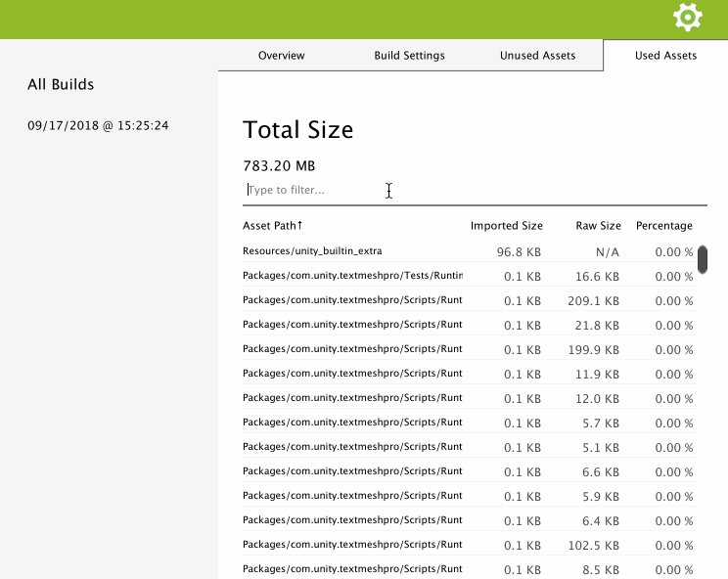The image size is (728, 579).
Task: Click the N/A raw size cell
Action: click(608, 252)
